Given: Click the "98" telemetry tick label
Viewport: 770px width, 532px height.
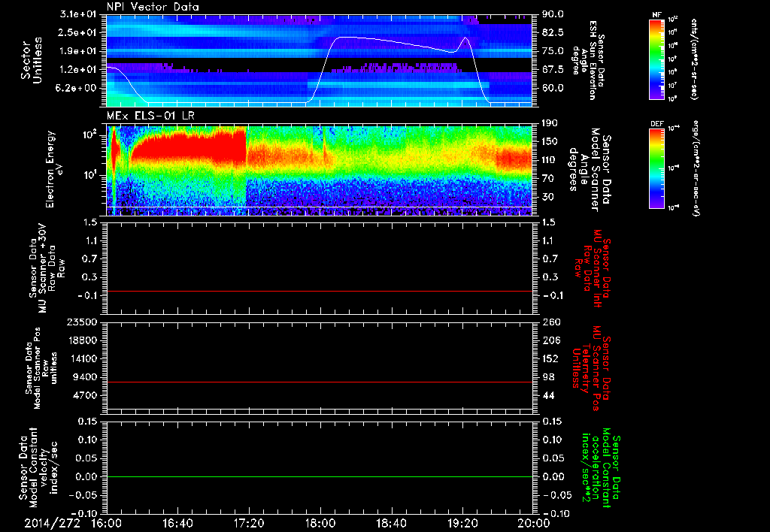Looking at the screenshot, I should coord(548,377).
